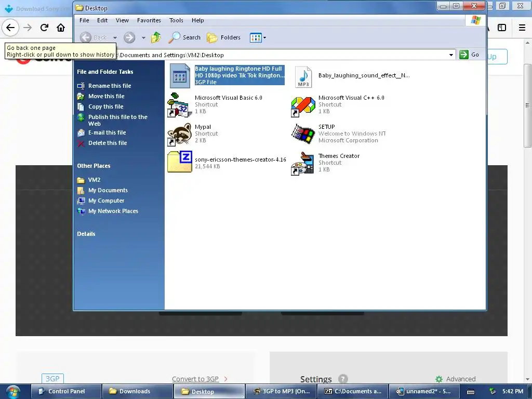Open the Views dropdown button
This screenshot has height=399, width=532.
click(x=258, y=37)
